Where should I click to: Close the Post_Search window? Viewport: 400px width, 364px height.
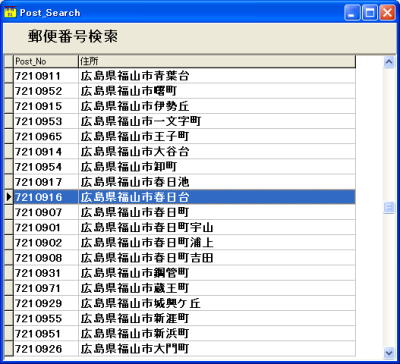[x=387, y=13]
